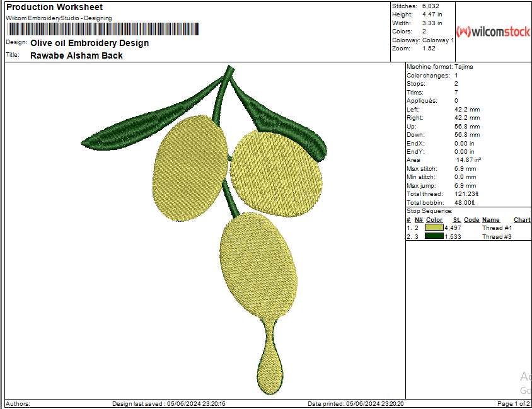The height and width of the screenshot is (409, 532).
Task: Click the Trims value 7
Action: (x=456, y=92)
